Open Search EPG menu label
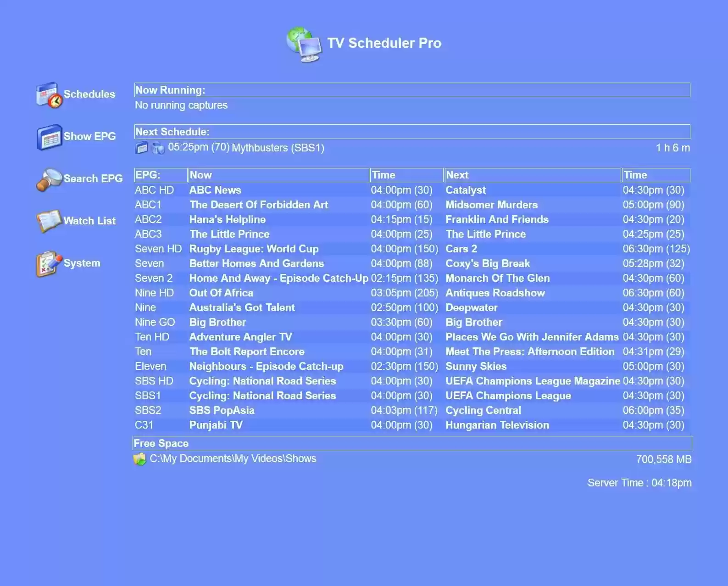The width and height of the screenshot is (728, 586). pyautogui.click(x=93, y=179)
